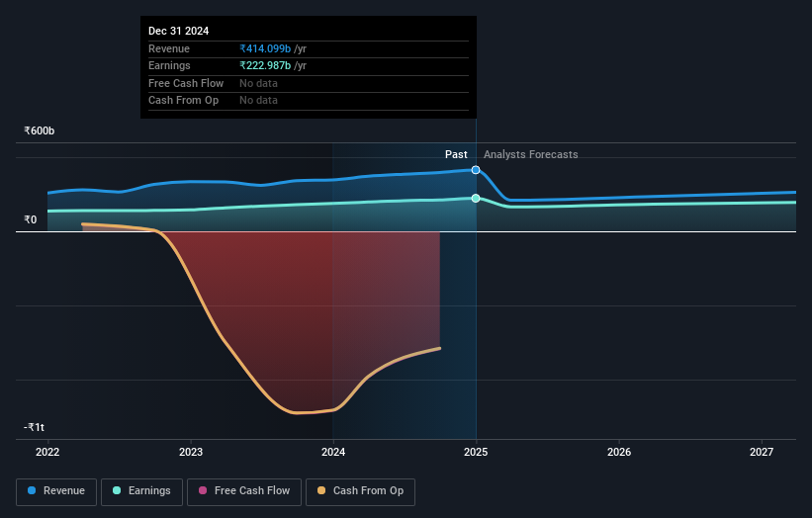Screen dimensions: 812x518
Task: Click the Cash From Op row's No data in tooltip
Action: tap(258, 101)
